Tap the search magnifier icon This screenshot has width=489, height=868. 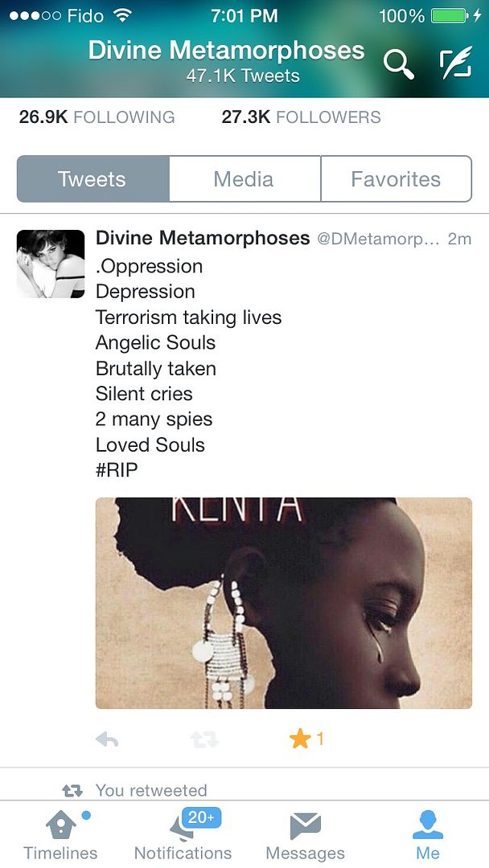(x=399, y=64)
